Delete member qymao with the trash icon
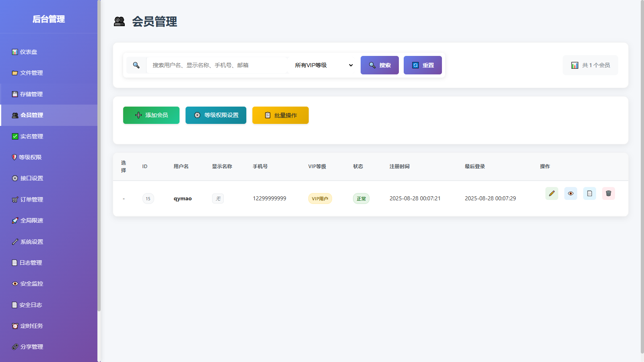The width and height of the screenshot is (644, 362). 609,193
